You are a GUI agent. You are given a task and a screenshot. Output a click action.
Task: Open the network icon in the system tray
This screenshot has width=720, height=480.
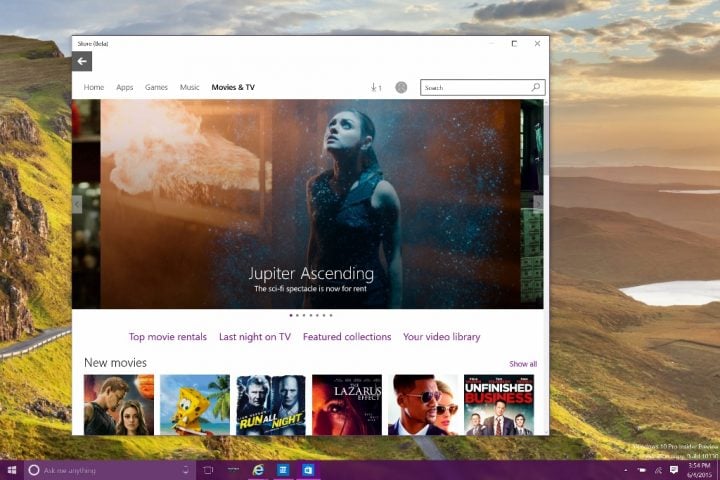coord(658,470)
